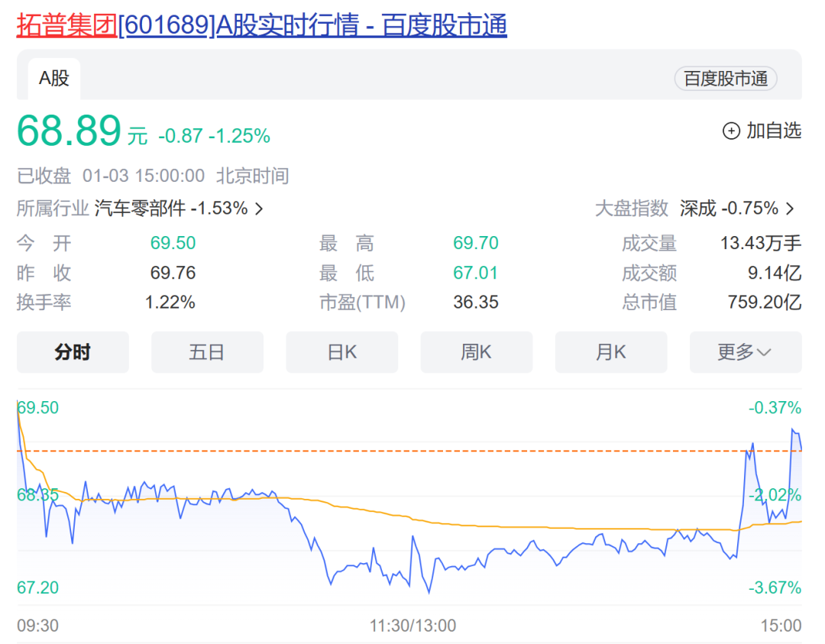Click the 已收盘 01-03 15:00:00 status text
The width and height of the screenshot is (825, 644).
(111, 176)
